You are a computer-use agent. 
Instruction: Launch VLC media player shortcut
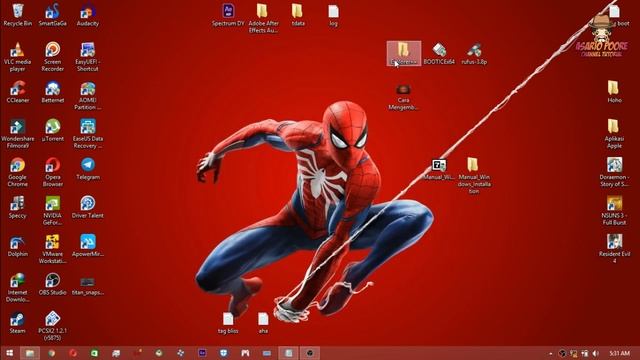pyautogui.click(x=18, y=57)
